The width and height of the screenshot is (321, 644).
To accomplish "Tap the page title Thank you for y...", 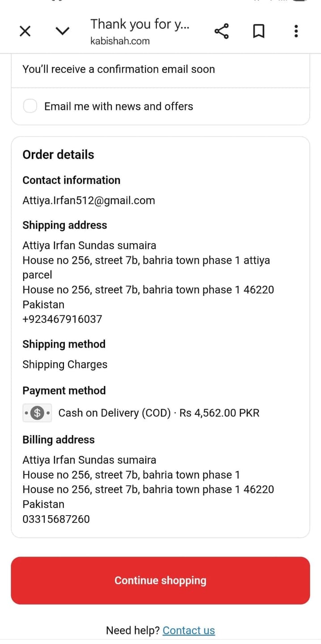I will pyautogui.click(x=140, y=24).
